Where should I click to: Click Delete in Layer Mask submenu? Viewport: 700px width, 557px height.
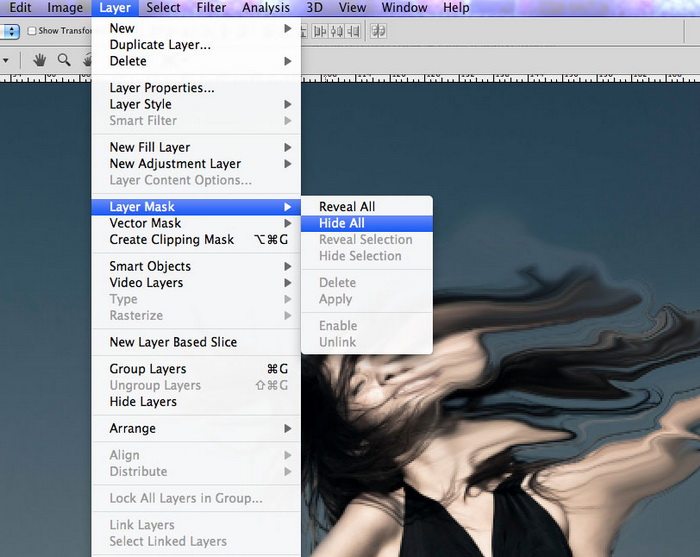367,283
